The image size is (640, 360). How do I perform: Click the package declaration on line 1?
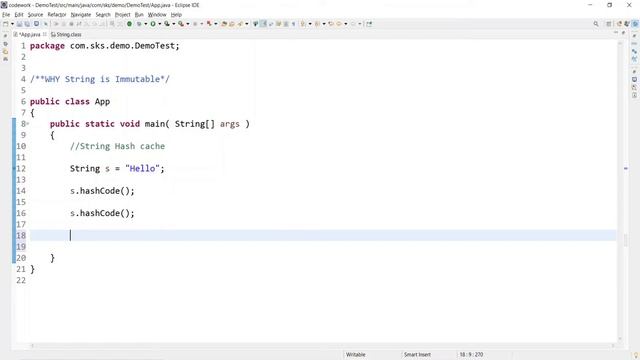(104, 46)
